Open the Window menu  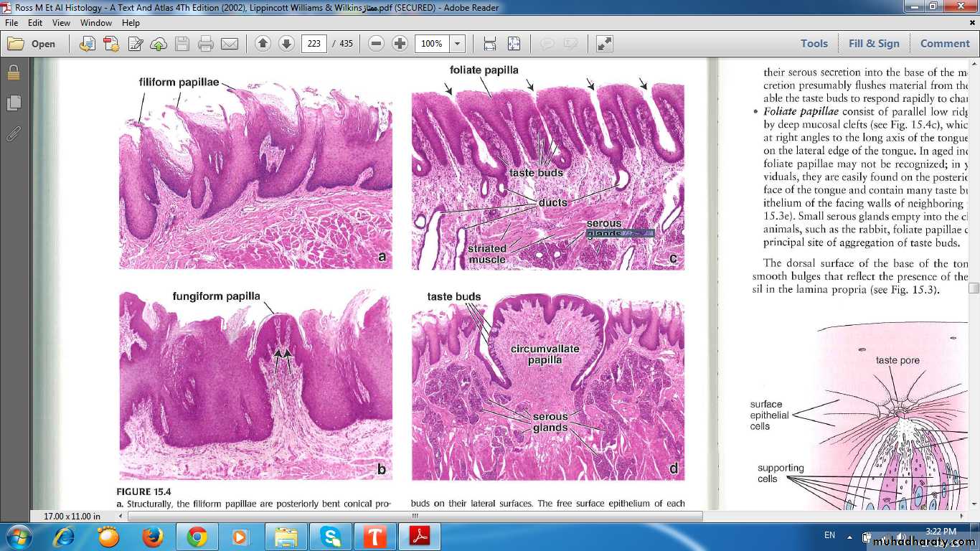tap(95, 23)
